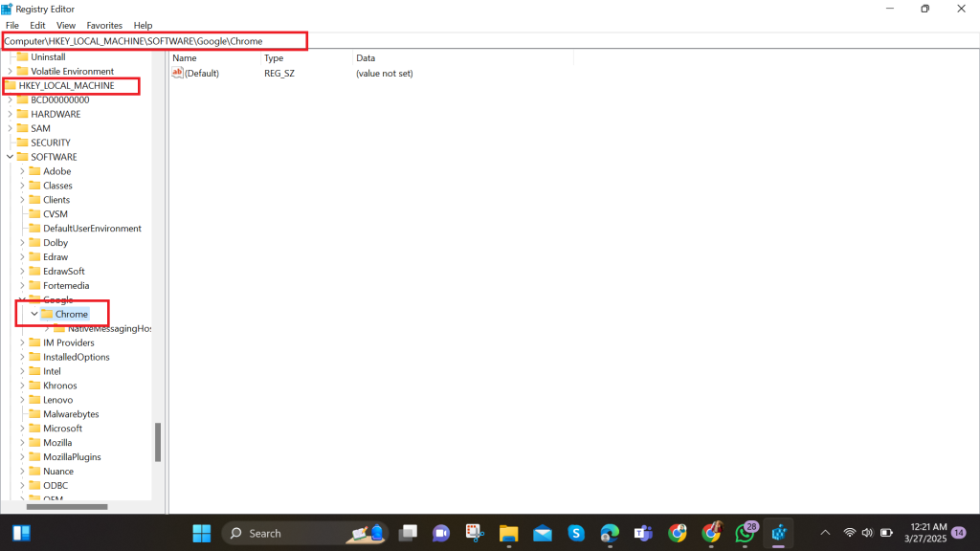Select the Nuance key
This screenshot has width=980, height=551.
58,472
